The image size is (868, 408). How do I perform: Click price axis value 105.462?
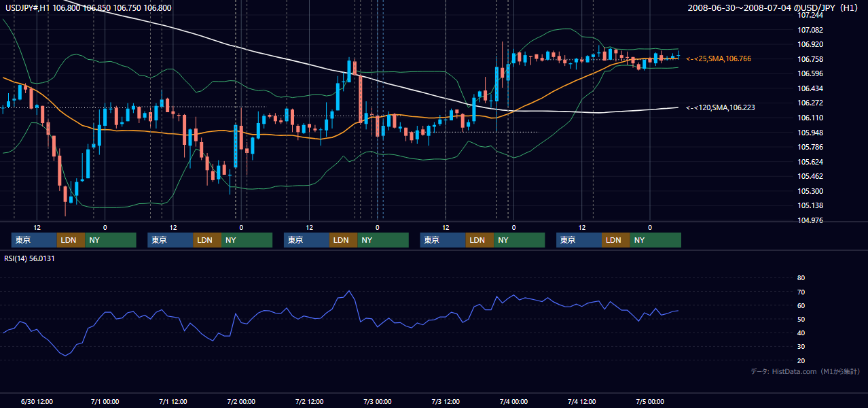(x=810, y=176)
